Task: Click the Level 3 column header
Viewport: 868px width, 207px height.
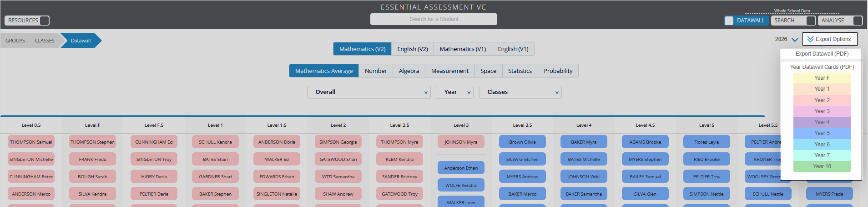Action: [461, 125]
